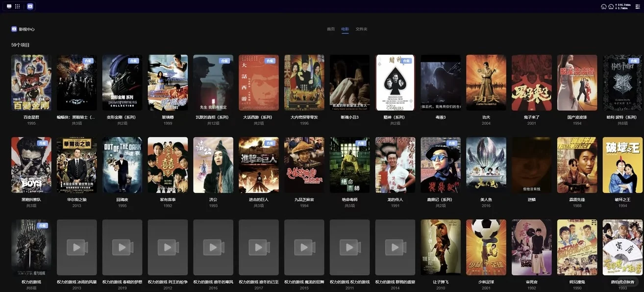The width and height of the screenshot is (644, 292).
Task: Click 合集 badge on 进击的巨人 poster
Action: tap(270, 143)
